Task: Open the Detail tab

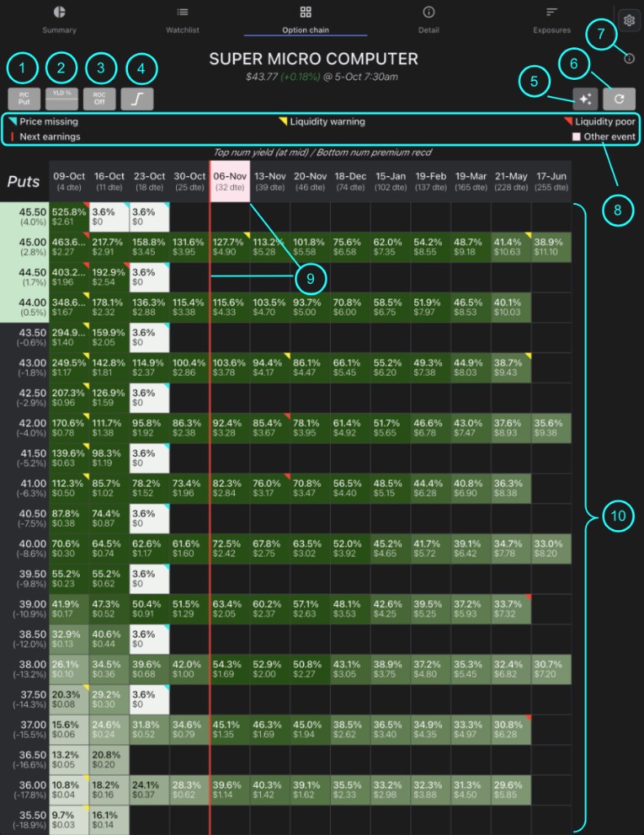Action: coord(429,20)
